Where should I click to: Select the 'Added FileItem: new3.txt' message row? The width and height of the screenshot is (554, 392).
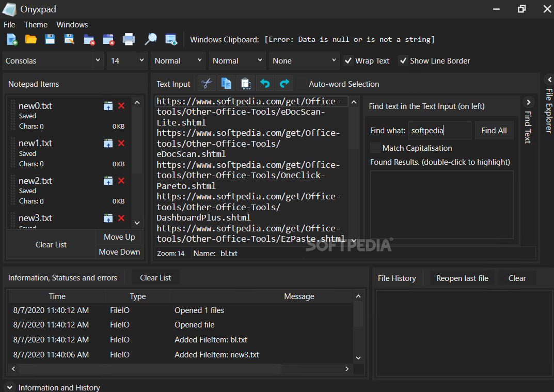[x=181, y=354]
